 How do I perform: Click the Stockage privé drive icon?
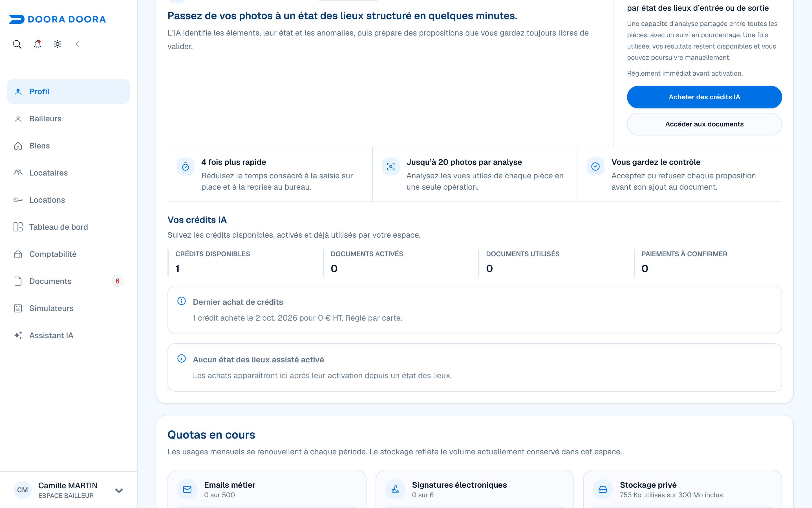[x=603, y=490]
